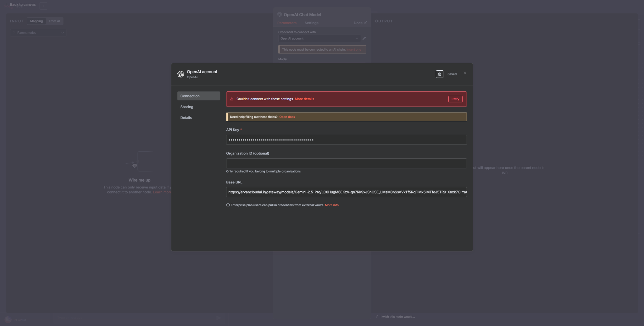Go back to canvas
The width and height of the screenshot is (644, 326).
pos(23,5)
